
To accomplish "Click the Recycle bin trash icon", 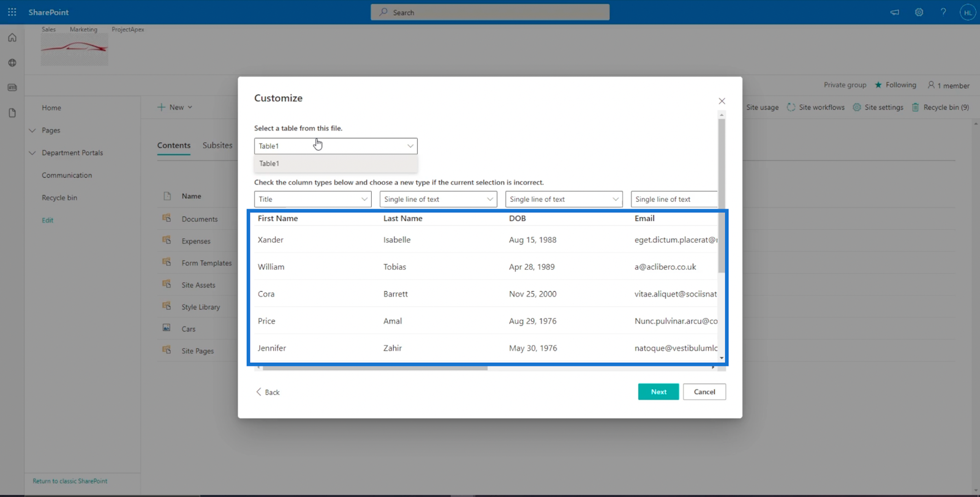I will click(916, 107).
